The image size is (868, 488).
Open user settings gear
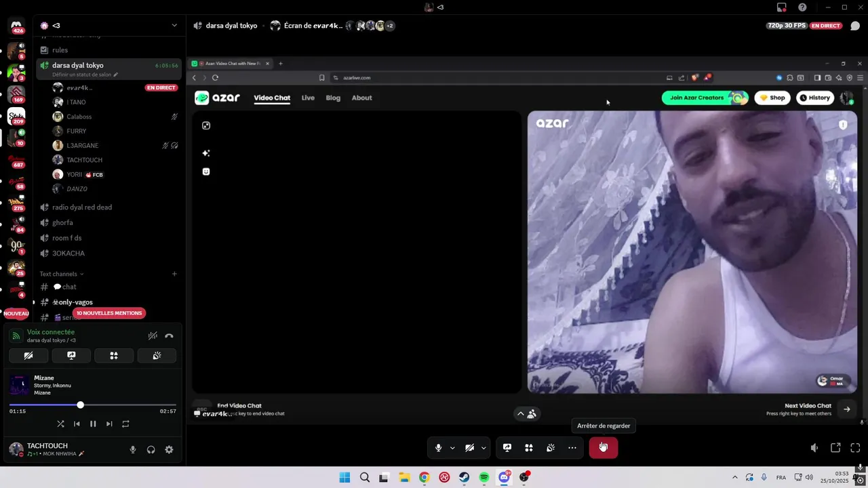[x=170, y=449]
